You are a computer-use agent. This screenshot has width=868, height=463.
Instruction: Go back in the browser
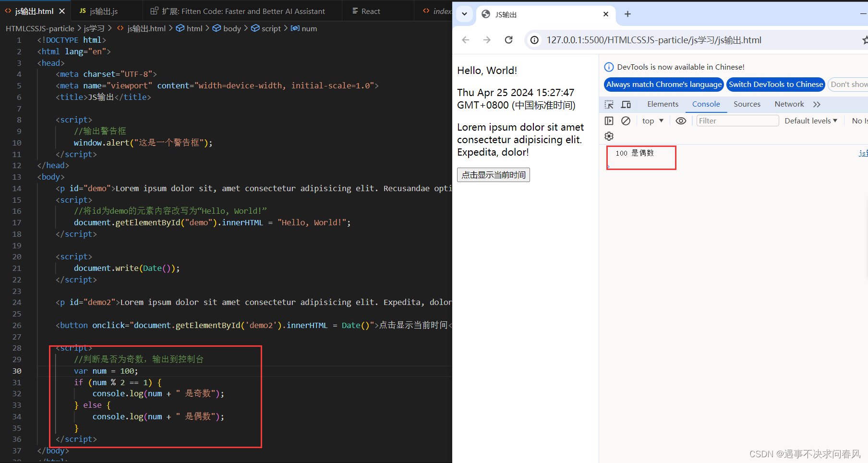[x=465, y=40]
